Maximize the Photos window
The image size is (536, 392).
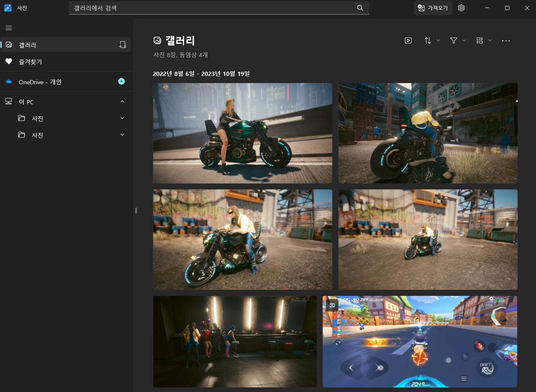pyautogui.click(x=507, y=8)
